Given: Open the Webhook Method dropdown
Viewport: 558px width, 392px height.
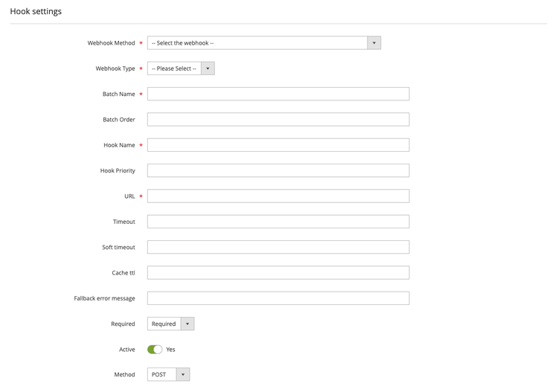Looking at the screenshot, I should pyautogui.click(x=264, y=42).
